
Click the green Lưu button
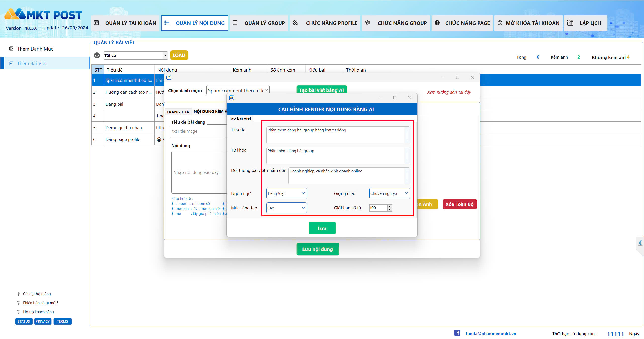pyautogui.click(x=322, y=228)
